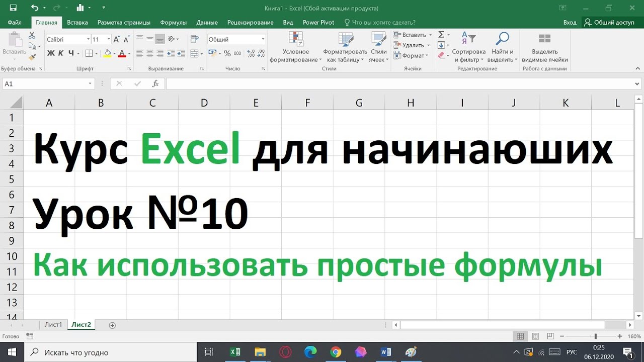Toggle bold Ж formatting
This screenshot has width=644, height=362.
tap(51, 53)
